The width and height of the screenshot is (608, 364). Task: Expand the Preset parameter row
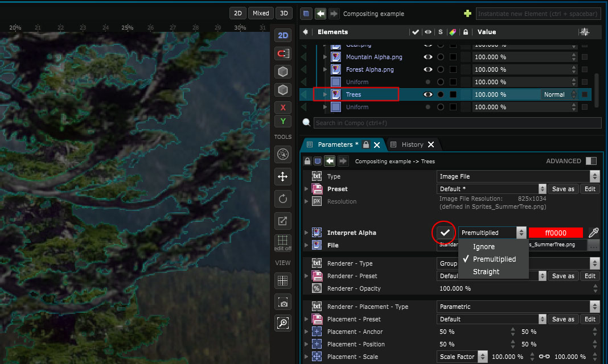(x=306, y=189)
